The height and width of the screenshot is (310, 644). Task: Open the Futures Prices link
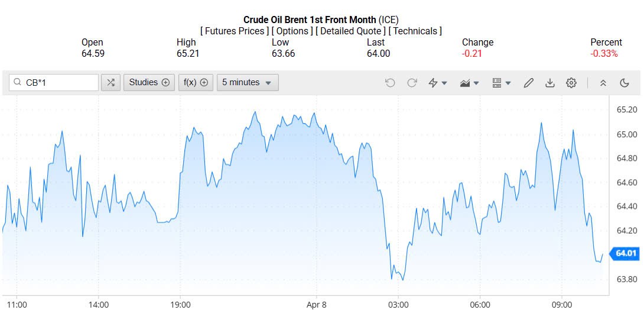pos(236,31)
